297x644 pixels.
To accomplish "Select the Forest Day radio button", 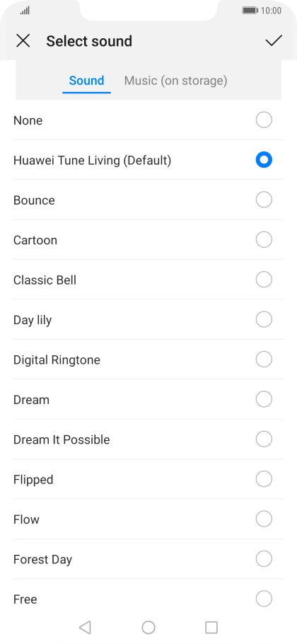I will [x=264, y=558].
